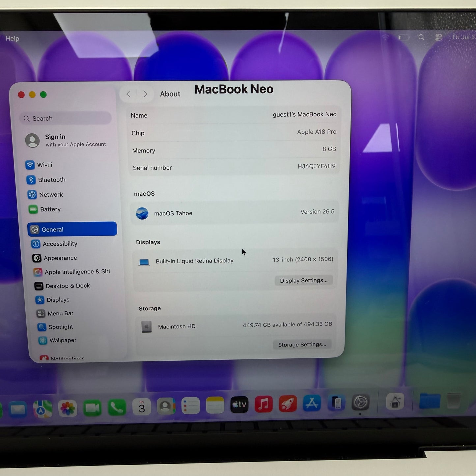The width and height of the screenshot is (476, 476).
Task: Open Spotlight settings in the sidebar
Action: tap(55, 327)
